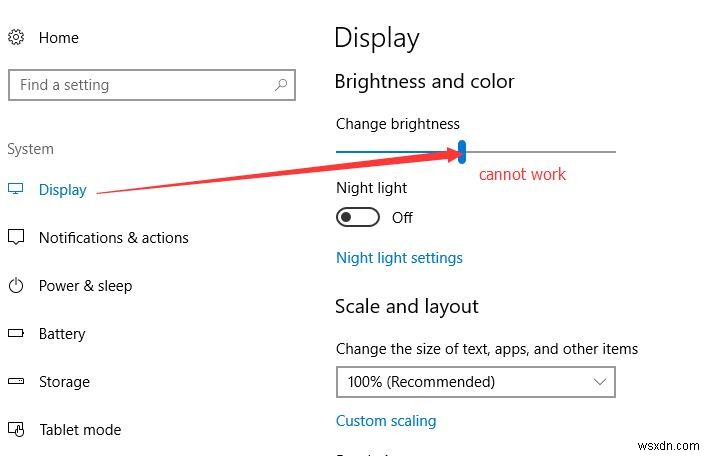Open Night light settings link
This screenshot has height=456, width=711.
coord(399,258)
